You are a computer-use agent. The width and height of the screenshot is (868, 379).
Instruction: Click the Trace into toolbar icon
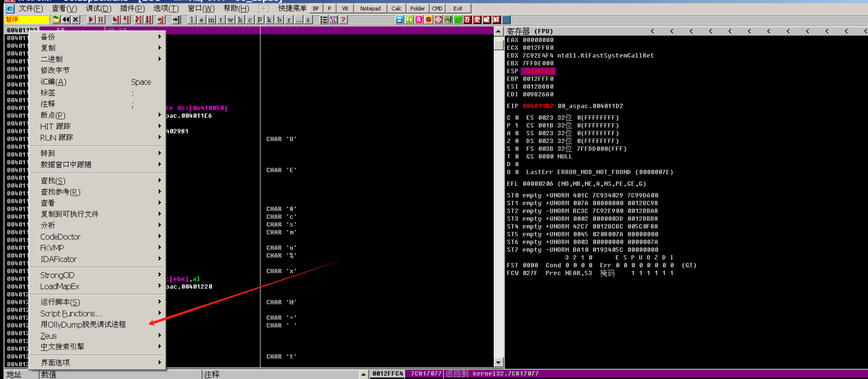pos(138,19)
